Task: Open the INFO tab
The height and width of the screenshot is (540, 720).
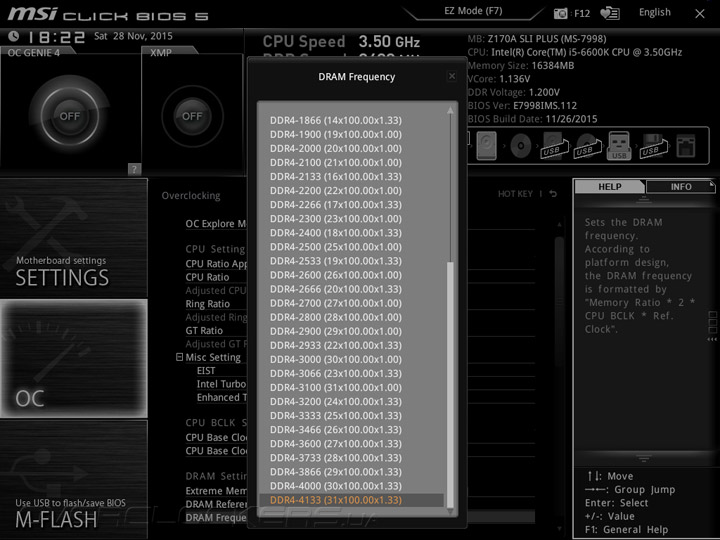Action: click(x=681, y=187)
